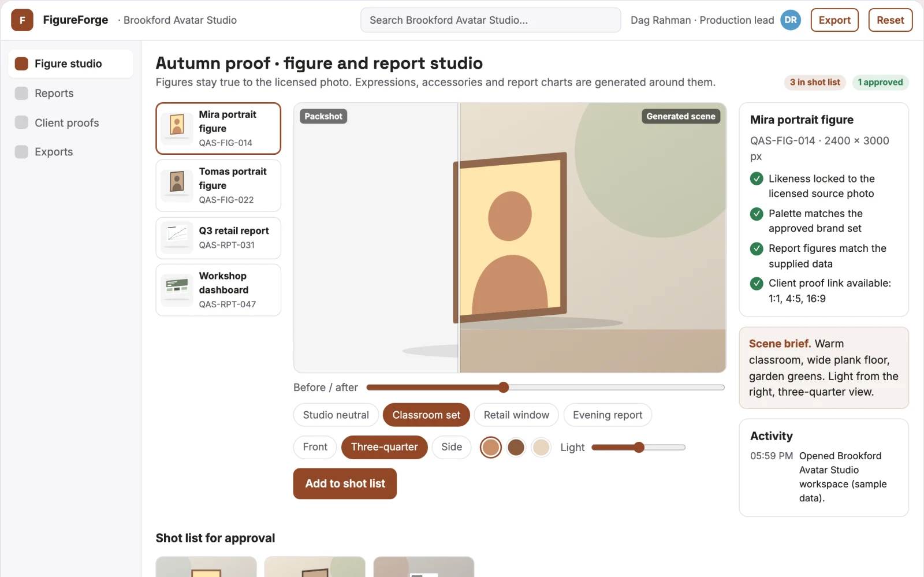
Task: Switch angle to Side
Action: pyautogui.click(x=452, y=447)
